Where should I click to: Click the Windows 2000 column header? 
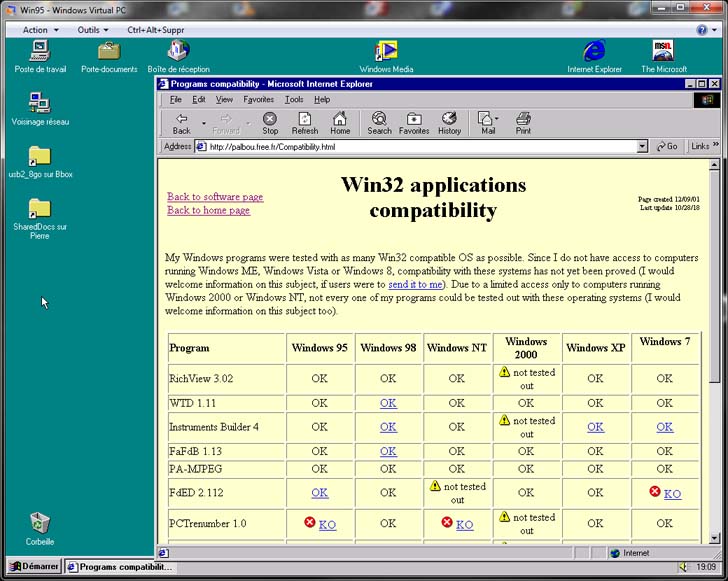click(526, 348)
